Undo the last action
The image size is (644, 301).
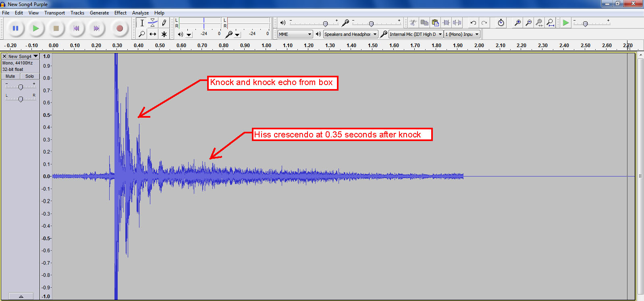[x=473, y=23]
